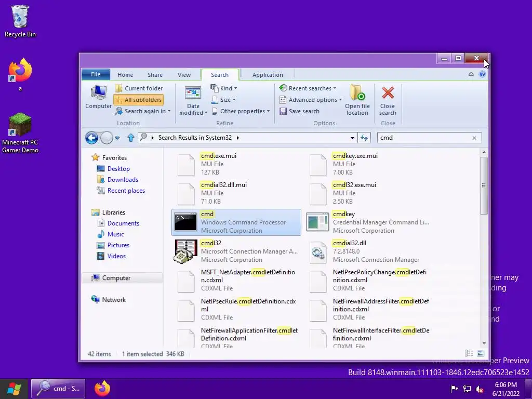
Task: Select cmdl32.exe.mui file
Action: [x=368, y=193]
